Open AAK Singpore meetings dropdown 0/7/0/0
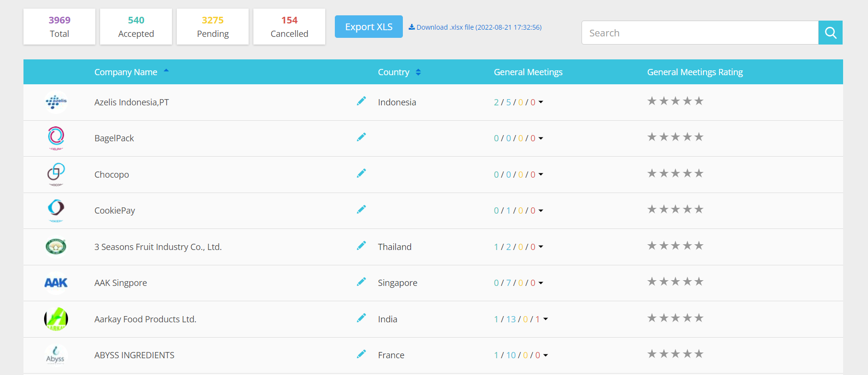 click(x=541, y=283)
